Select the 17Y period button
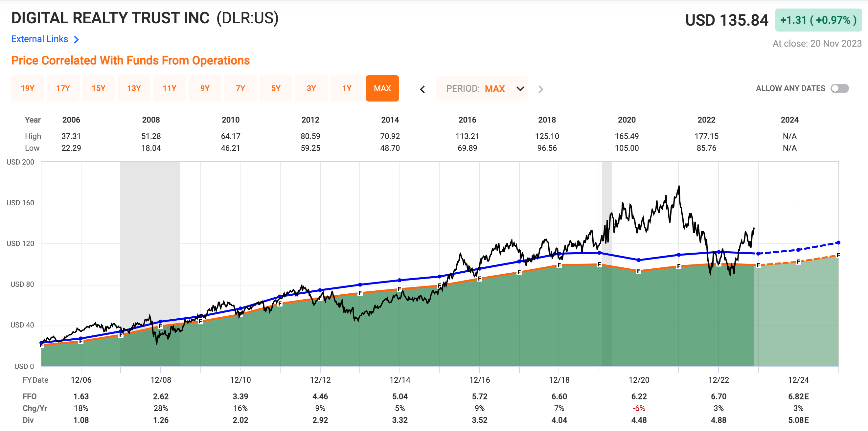The width and height of the screenshot is (868, 431). pyautogui.click(x=63, y=88)
